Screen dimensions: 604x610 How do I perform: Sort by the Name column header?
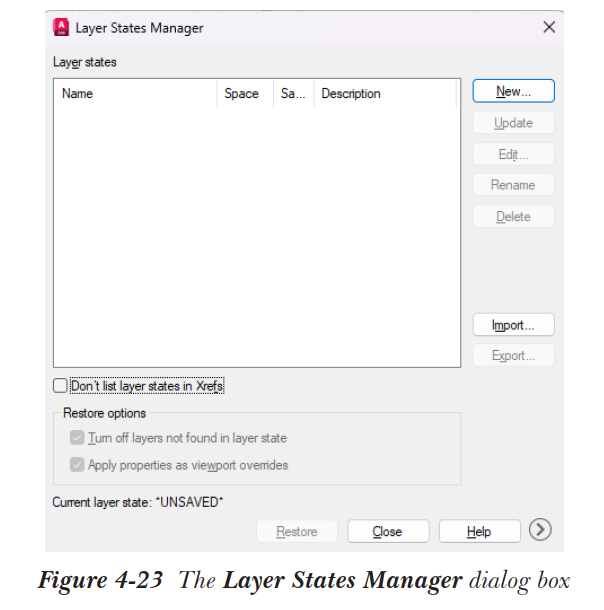pos(135,93)
